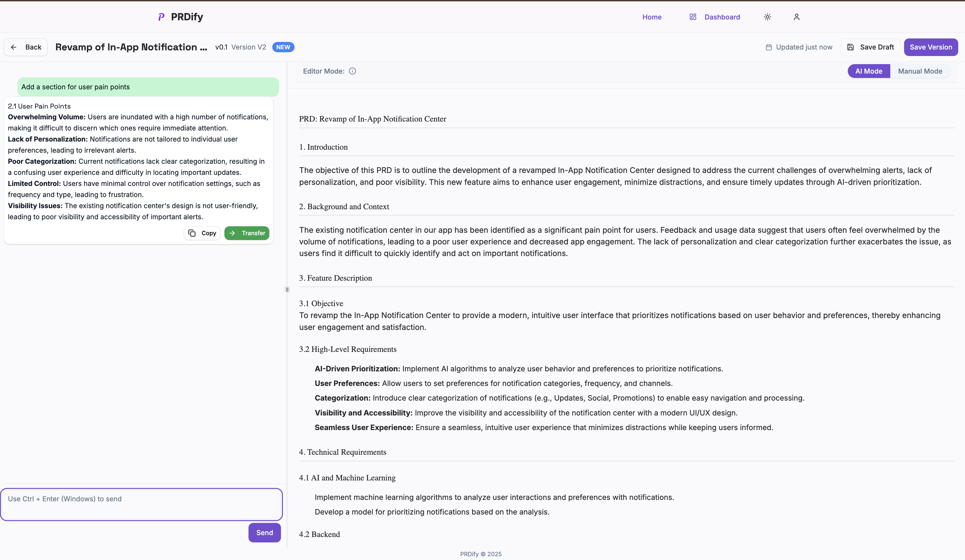The image size is (965, 560).
Task: Open the Home nav link
Action: coord(652,17)
